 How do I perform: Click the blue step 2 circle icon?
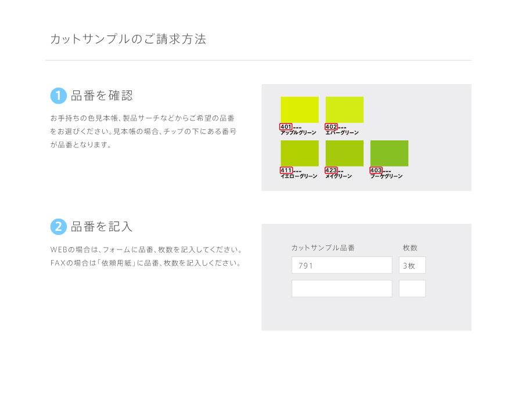[58, 226]
